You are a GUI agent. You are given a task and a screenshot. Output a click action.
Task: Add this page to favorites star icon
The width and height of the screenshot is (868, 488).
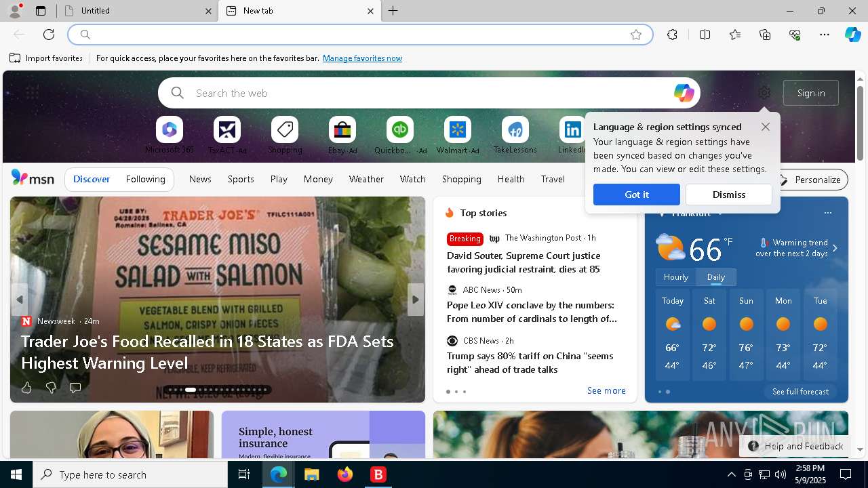pyautogui.click(x=636, y=35)
